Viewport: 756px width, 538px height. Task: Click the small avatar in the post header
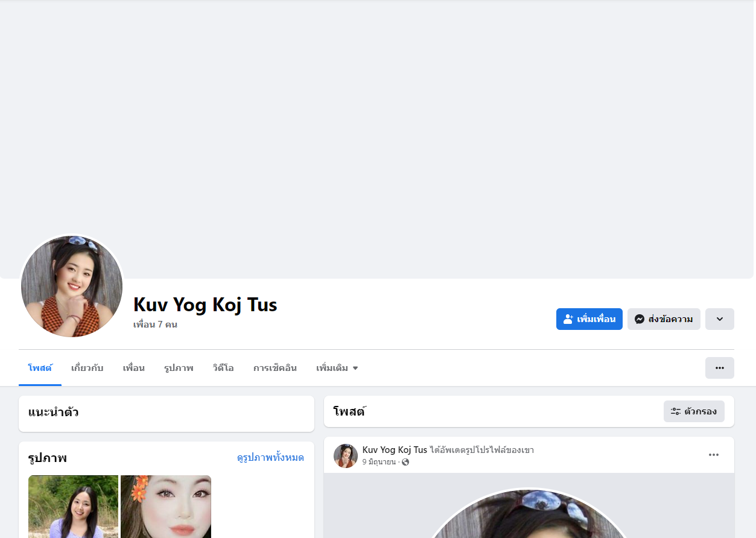(x=346, y=456)
